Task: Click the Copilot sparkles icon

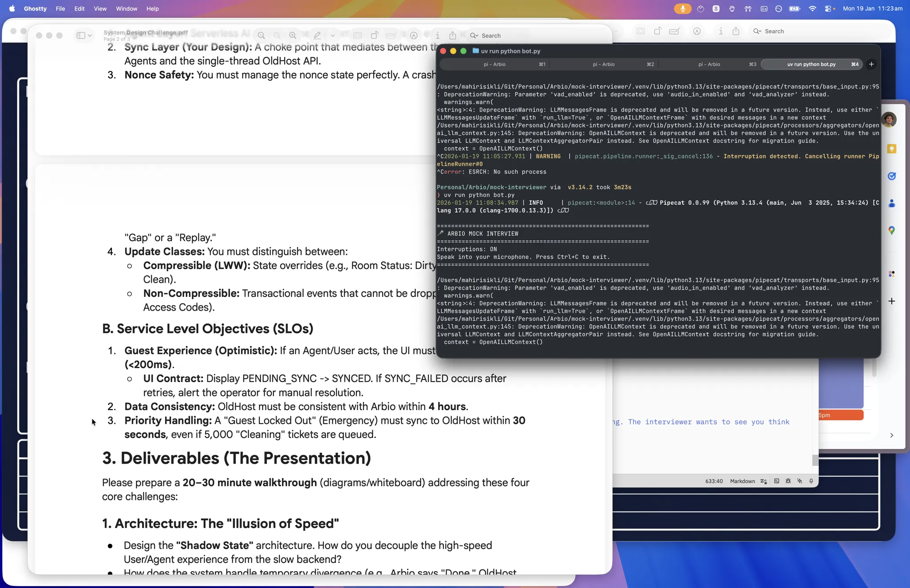Action: click(799, 481)
